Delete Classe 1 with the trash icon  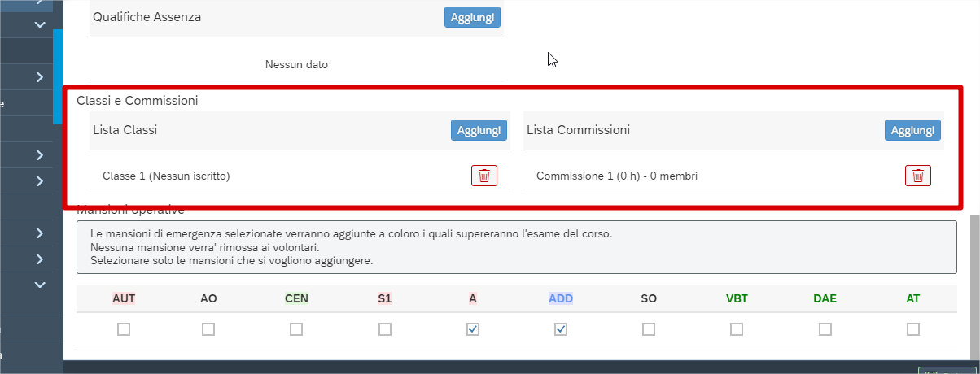point(483,176)
